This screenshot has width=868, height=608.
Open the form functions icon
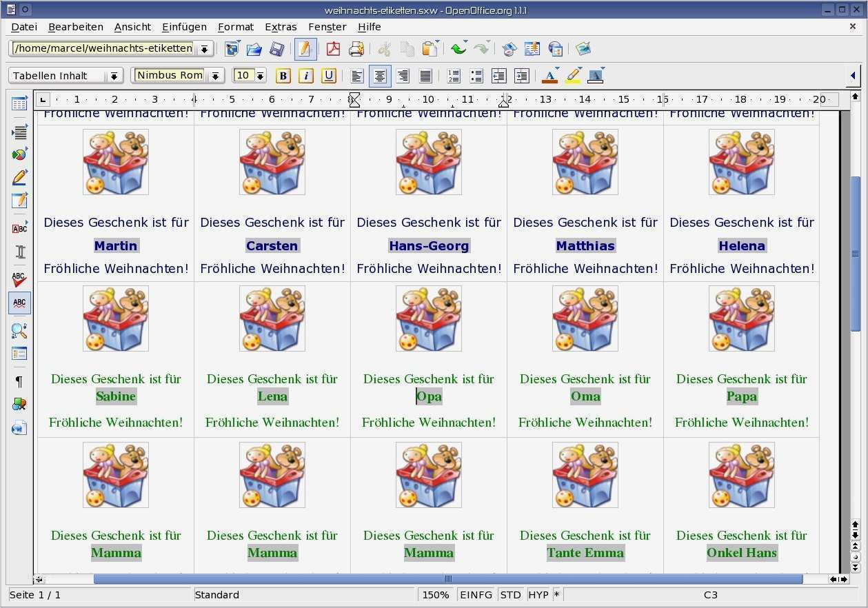[19, 201]
